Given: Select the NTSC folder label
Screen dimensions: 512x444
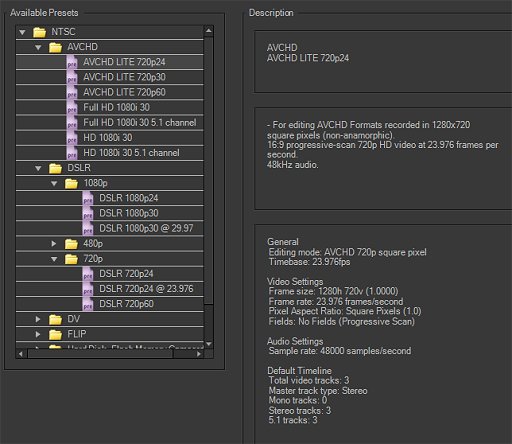Looking at the screenshot, I should coord(63,32).
